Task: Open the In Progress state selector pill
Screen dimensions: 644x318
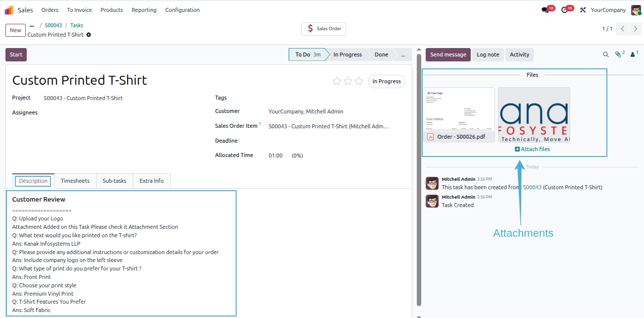Action: [387, 81]
